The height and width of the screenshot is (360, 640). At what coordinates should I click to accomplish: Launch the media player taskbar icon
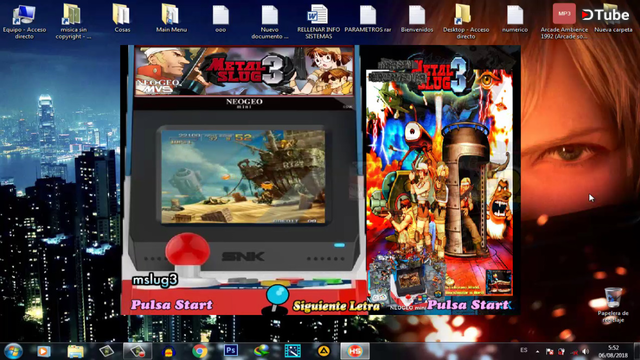click(44, 351)
